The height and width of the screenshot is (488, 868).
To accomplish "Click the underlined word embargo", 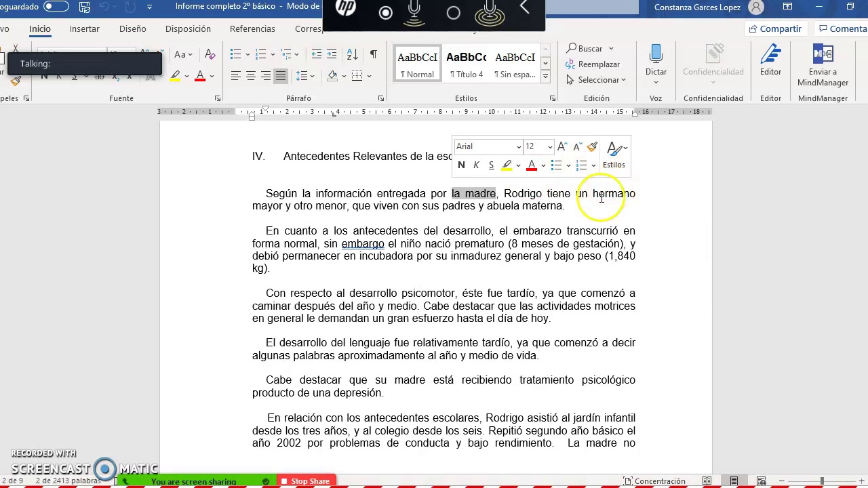I will [363, 244].
